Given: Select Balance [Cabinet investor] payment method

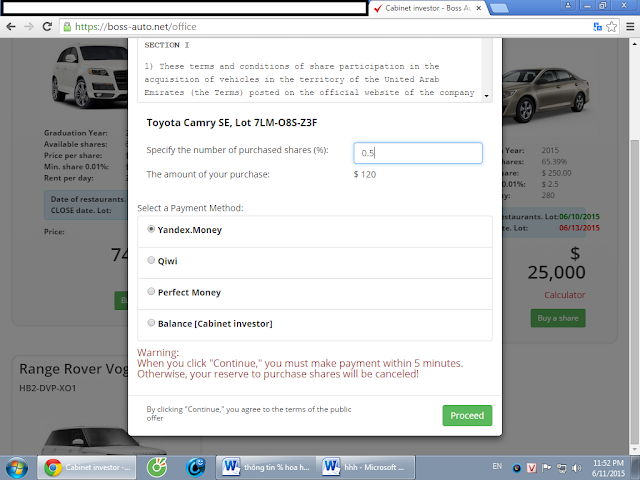Looking at the screenshot, I should point(151,323).
